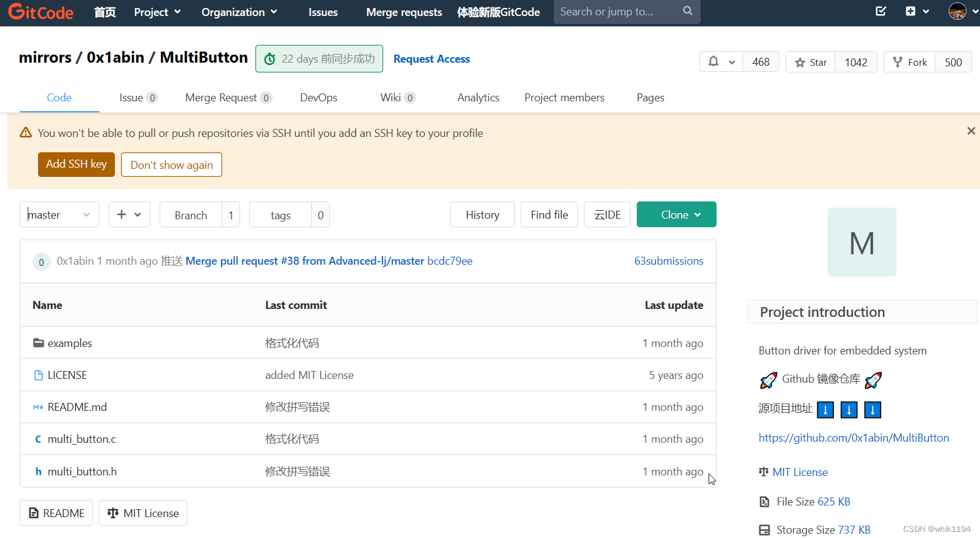This screenshot has height=538, width=980.
Task: Open the master branch selector
Action: [59, 214]
